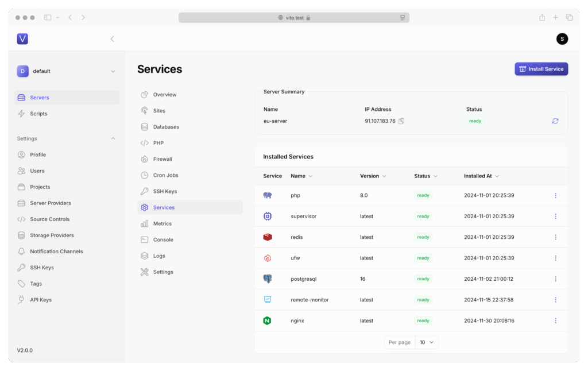Open the actions menu for php
The width and height of the screenshot is (588, 371).
555,195
